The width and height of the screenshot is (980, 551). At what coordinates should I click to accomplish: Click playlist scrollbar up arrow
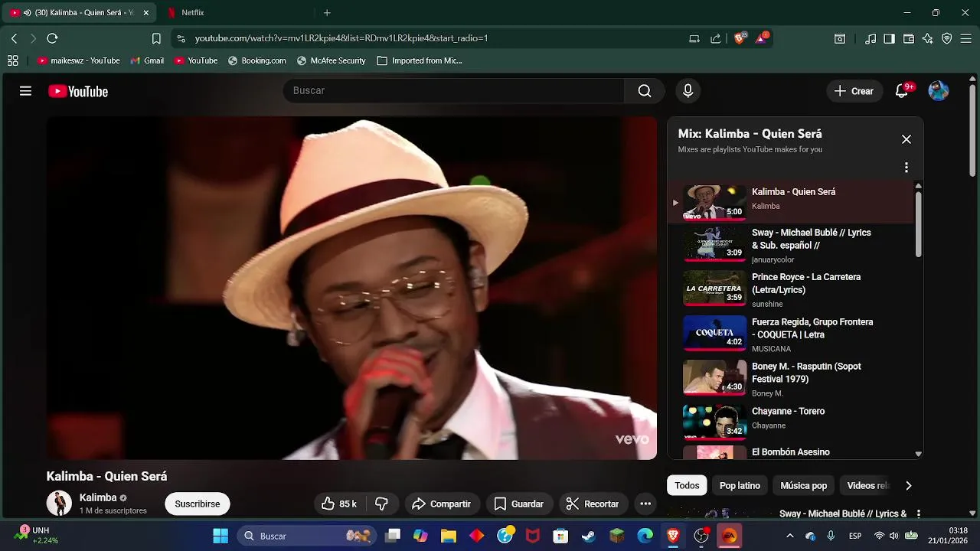918,186
